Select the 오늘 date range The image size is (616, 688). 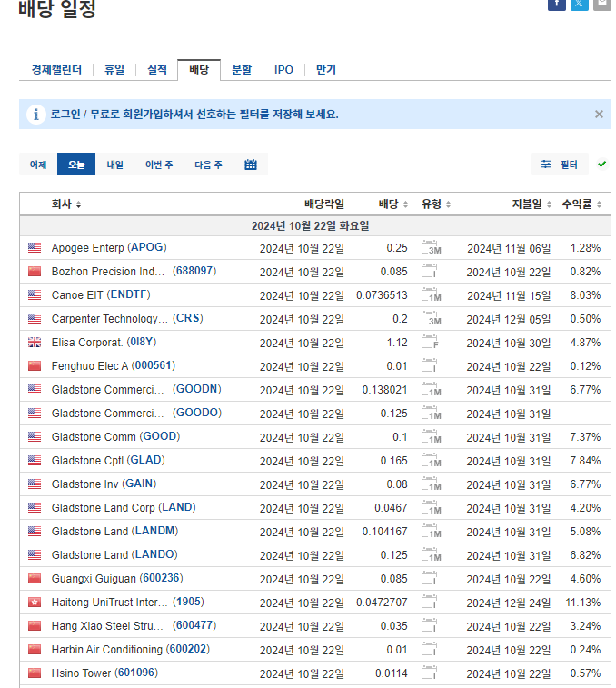76,165
